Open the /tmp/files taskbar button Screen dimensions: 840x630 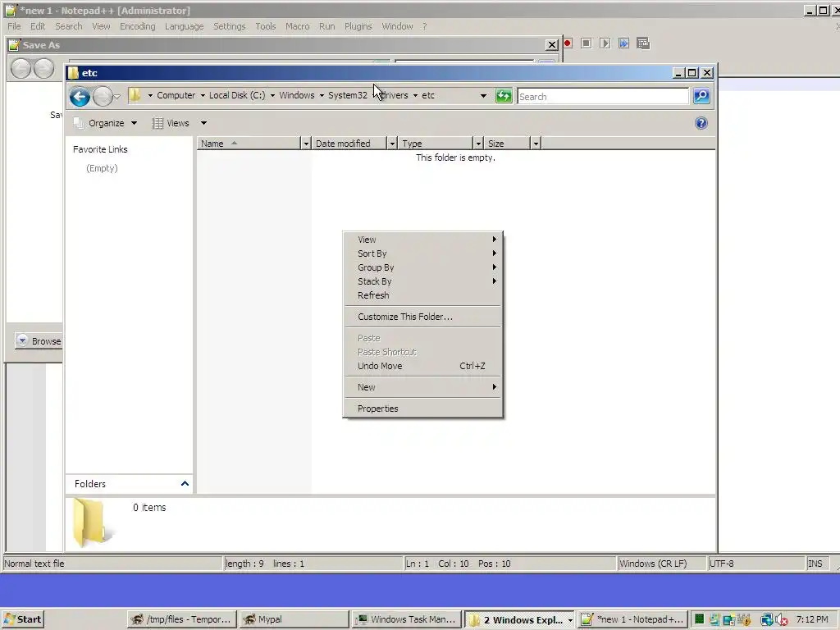(x=182, y=619)
